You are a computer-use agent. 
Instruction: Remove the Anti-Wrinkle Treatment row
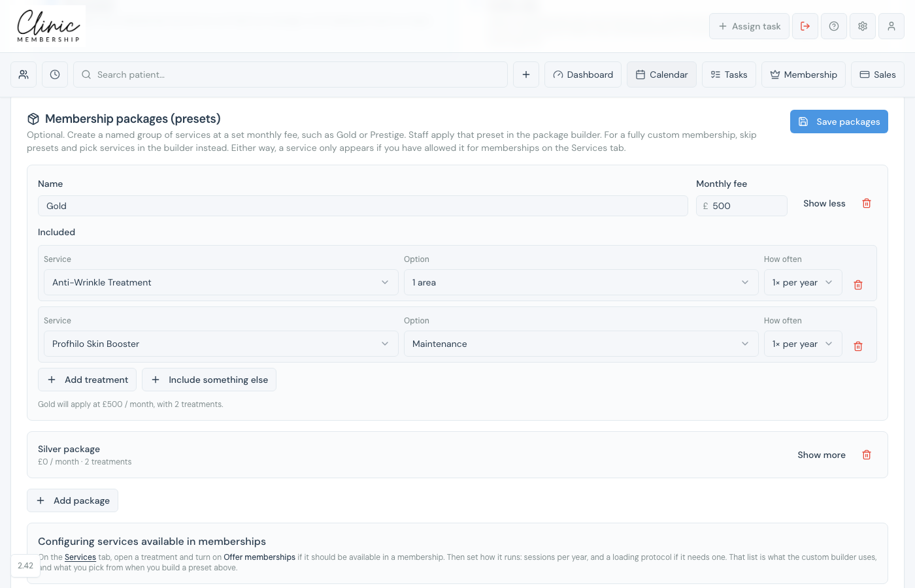click(x=858, y=285)
